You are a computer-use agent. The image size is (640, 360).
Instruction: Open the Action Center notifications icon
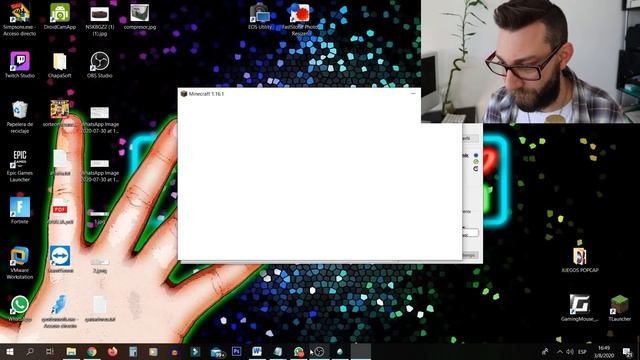point(628,352)
